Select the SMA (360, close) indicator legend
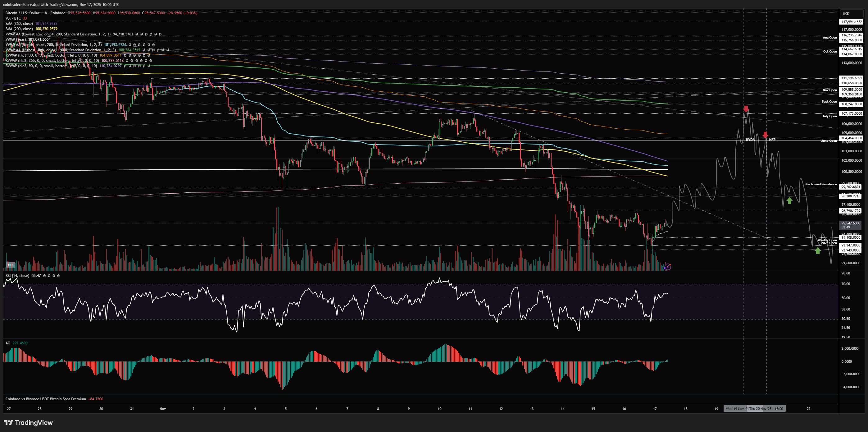Image resolution: width=868 pixels, height=432 pixels. [20, 24]
